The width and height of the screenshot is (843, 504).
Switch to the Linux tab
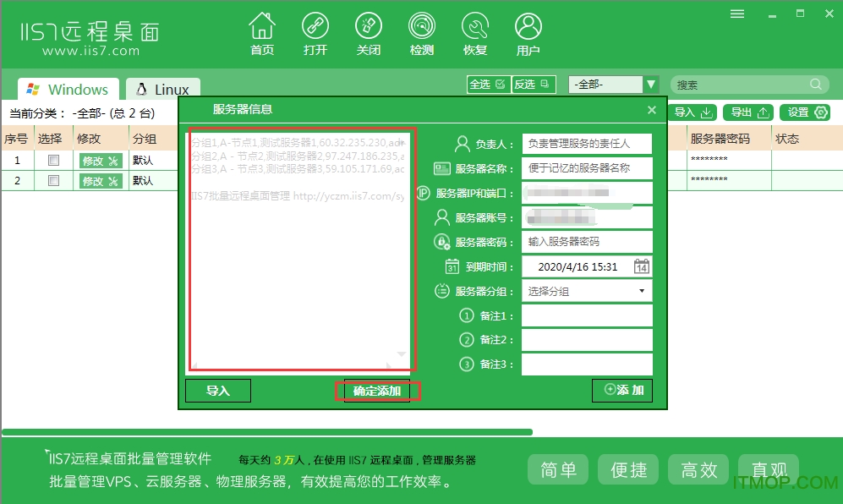coord(163,90)
